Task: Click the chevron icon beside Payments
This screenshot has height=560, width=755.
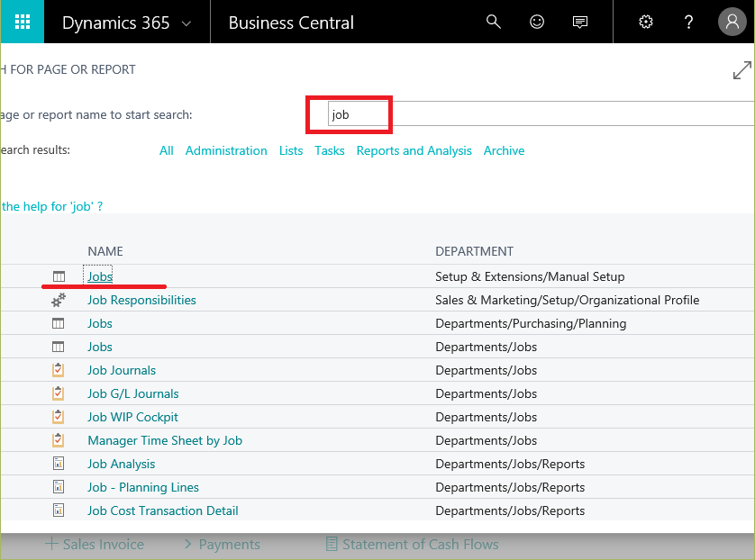Action: tap(188, 544)
